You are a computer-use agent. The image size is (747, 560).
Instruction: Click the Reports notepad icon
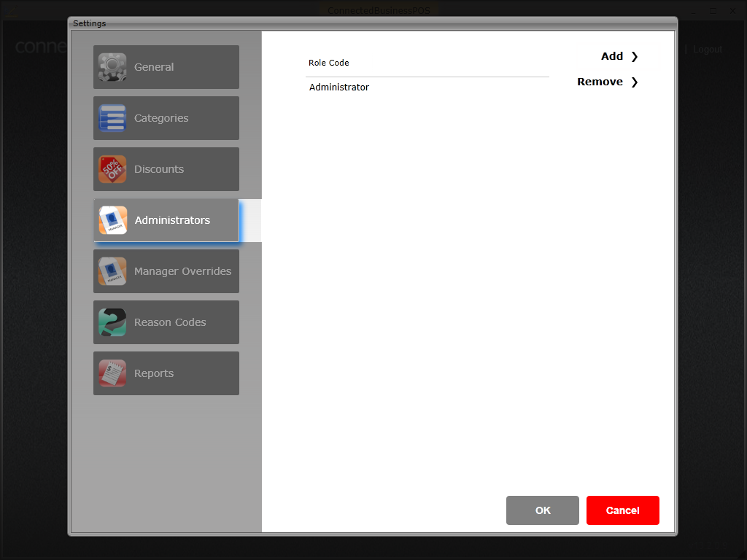click(112, 373)
